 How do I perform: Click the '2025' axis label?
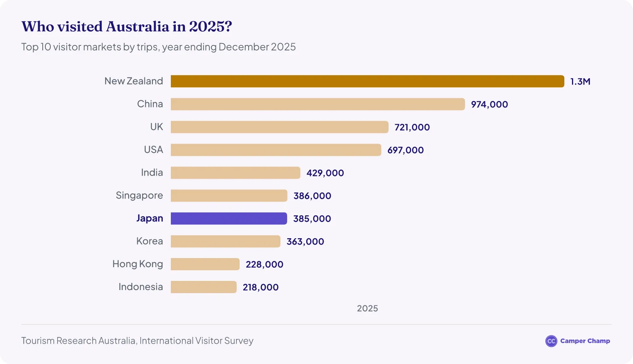[368, 308]
